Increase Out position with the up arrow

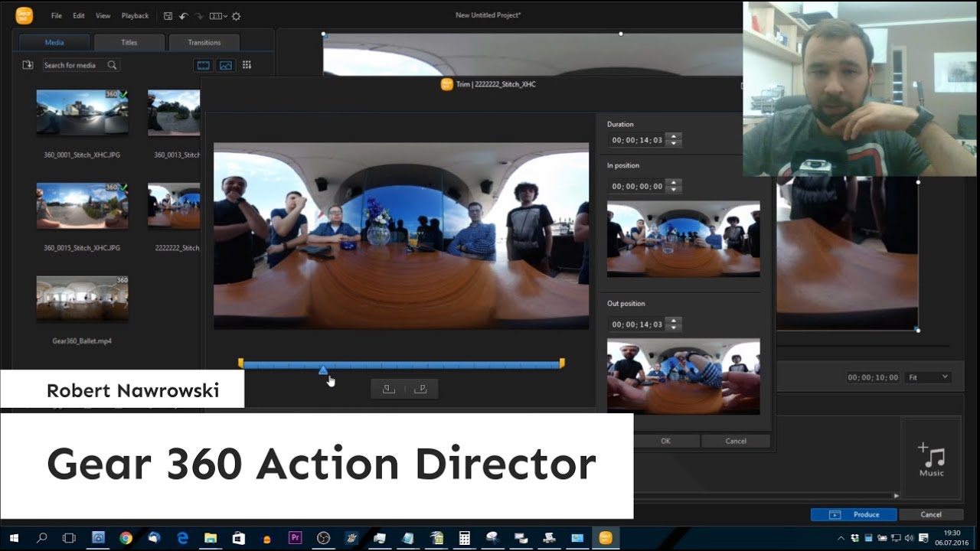coord(674,321)
